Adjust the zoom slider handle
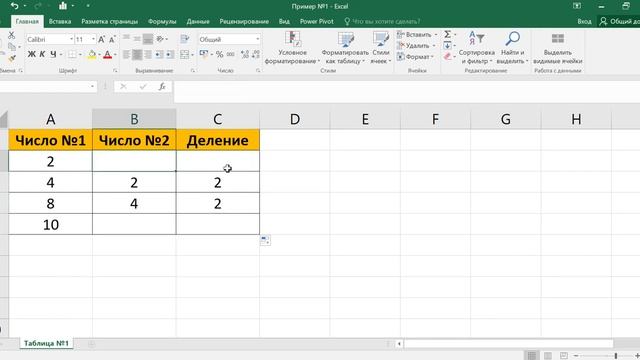Image resolution: width=640 pixels, height=360 pixels. click(616, 356)
